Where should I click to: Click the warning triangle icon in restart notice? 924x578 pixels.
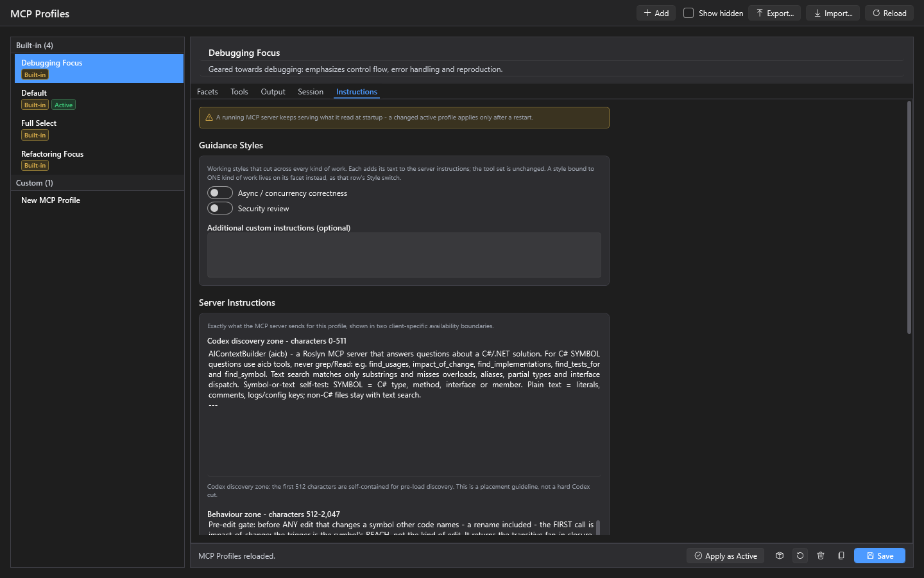209,118
